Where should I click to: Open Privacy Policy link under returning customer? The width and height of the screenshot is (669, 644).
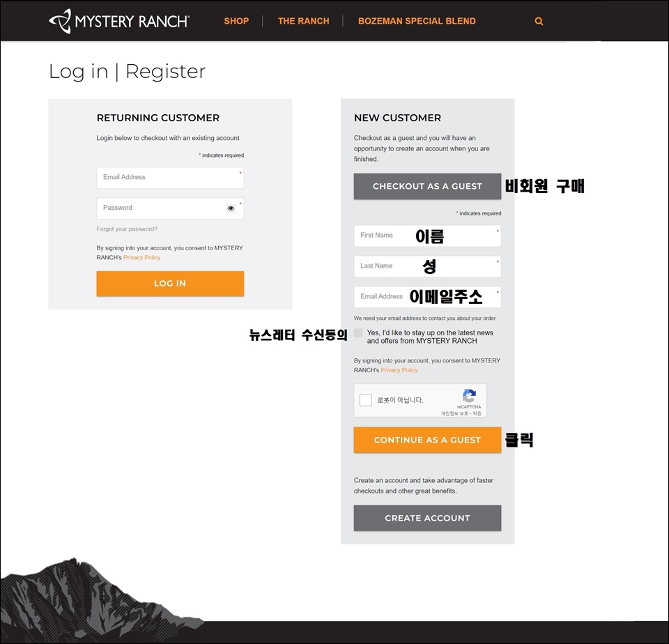tap(141, 257)
